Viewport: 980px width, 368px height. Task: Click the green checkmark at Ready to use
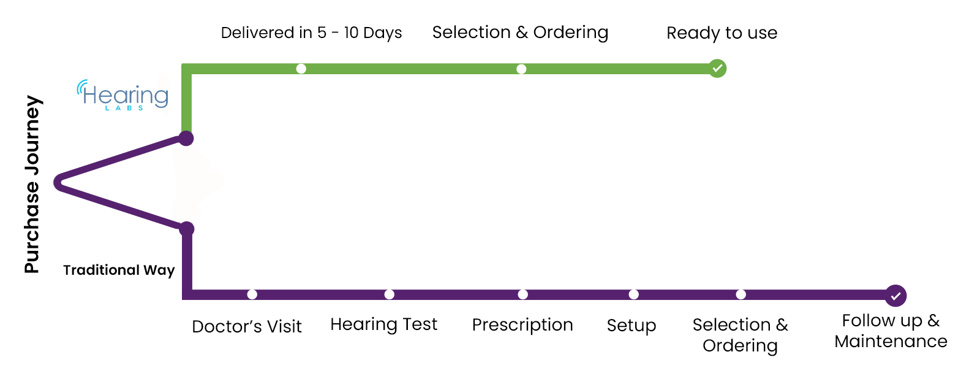(x=717, y=68)
